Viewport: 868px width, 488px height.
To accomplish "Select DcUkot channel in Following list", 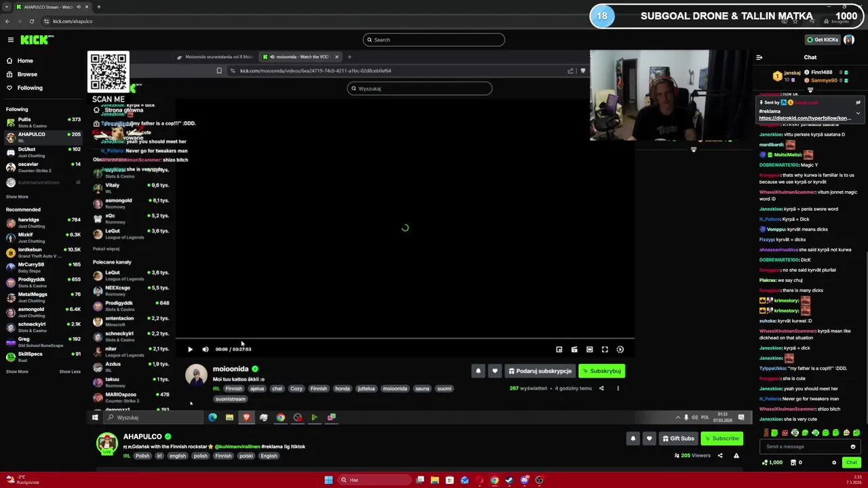I will click(x=42, y=152).
